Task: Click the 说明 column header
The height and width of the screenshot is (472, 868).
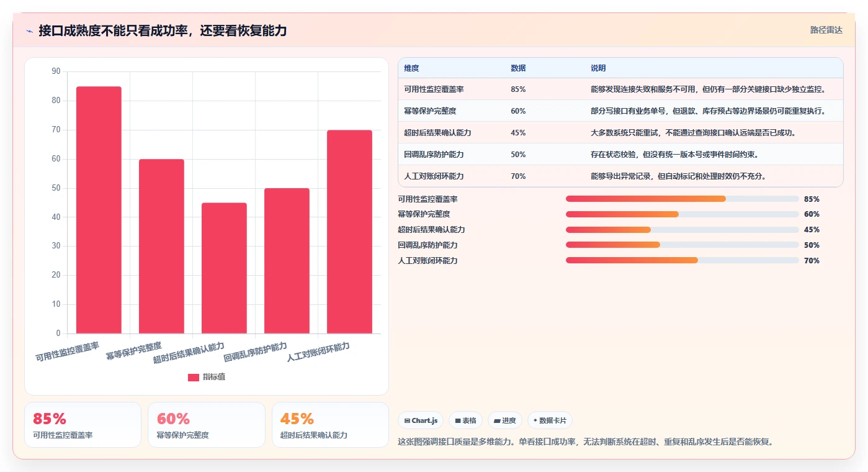Action: point(598,68)
